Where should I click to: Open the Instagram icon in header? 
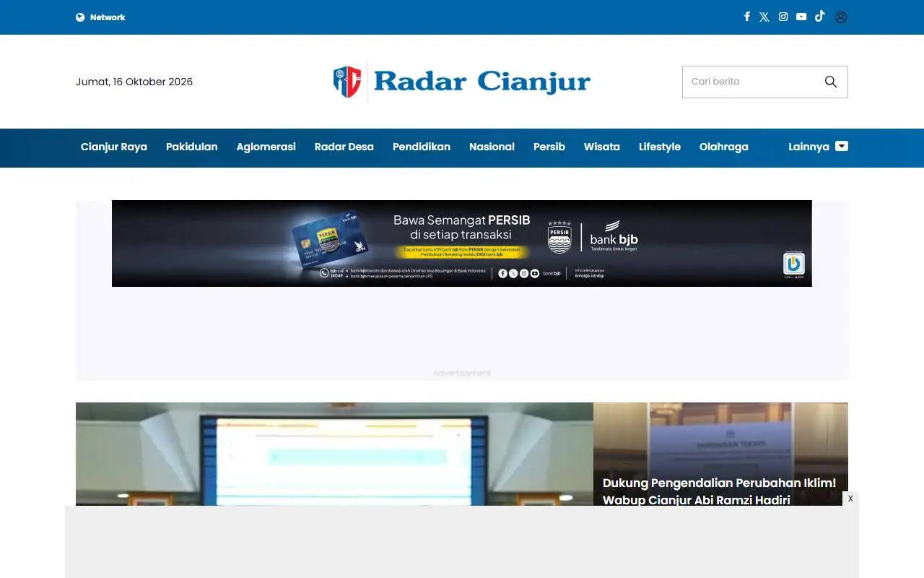783,17
